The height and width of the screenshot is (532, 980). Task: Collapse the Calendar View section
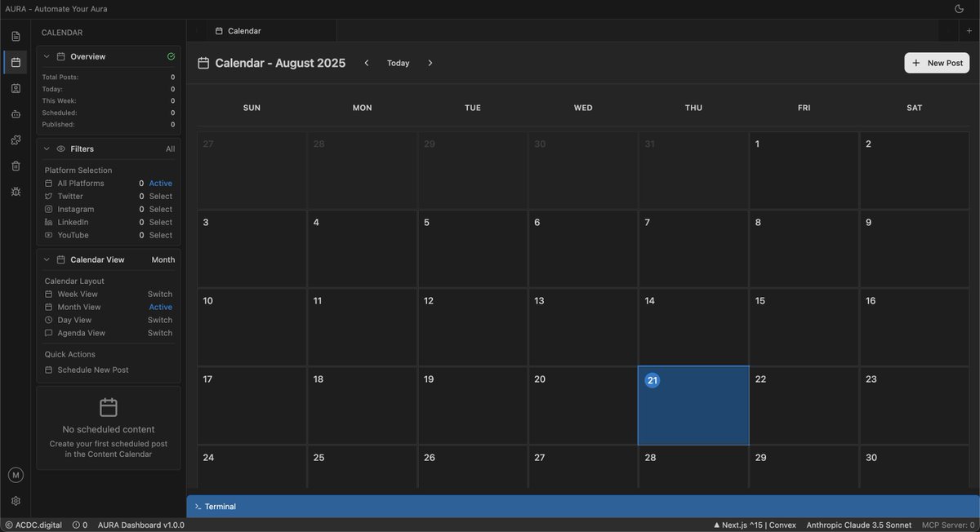[x=47, y=259]
